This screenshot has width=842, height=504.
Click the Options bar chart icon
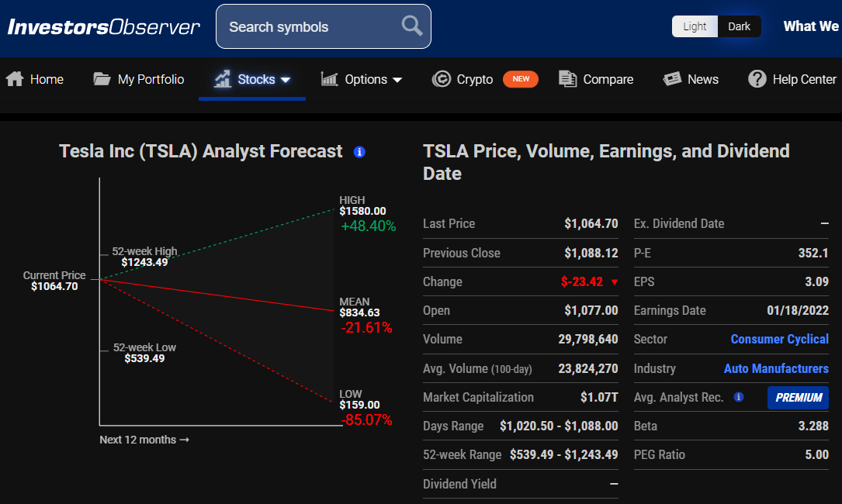(x=329, y=79)
